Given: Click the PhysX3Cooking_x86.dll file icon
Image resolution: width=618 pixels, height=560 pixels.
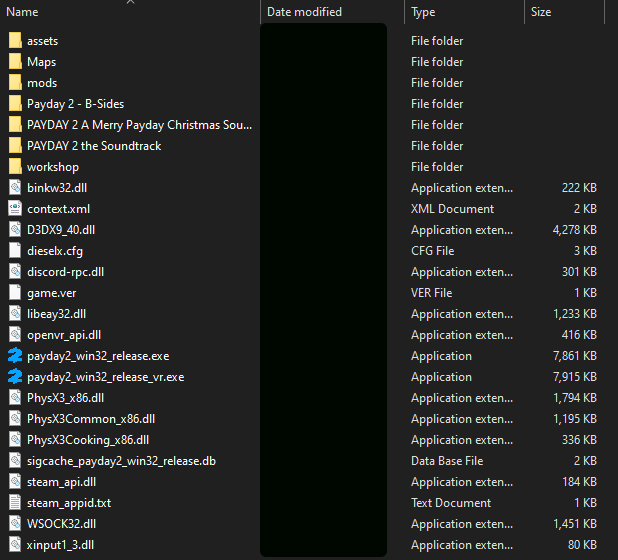Looking at the screenshot, I should 15,440.
